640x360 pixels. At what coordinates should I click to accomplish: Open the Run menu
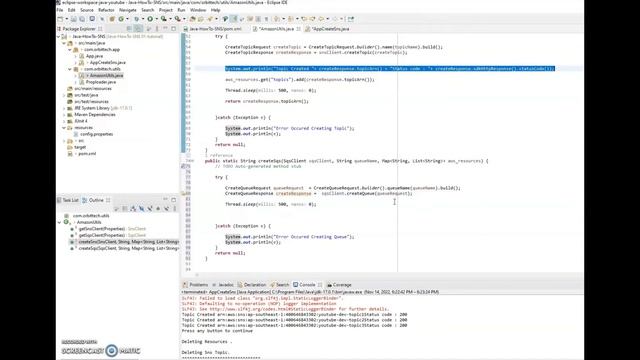(181, 10)
